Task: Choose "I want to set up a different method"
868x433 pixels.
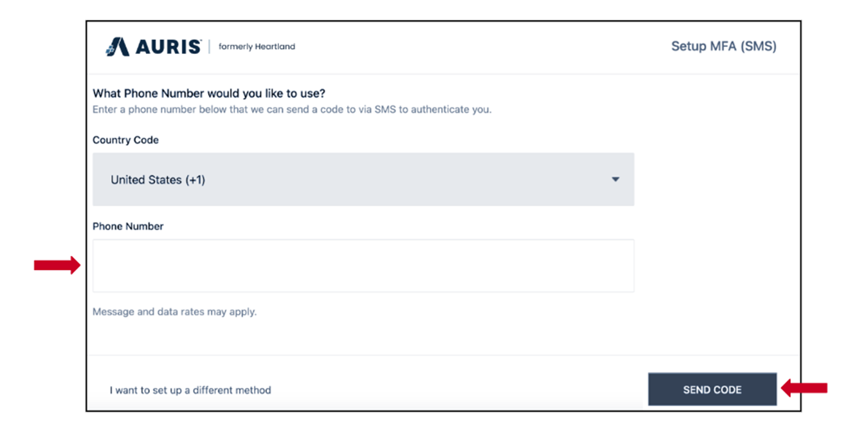Action: (x=190, y=390)
